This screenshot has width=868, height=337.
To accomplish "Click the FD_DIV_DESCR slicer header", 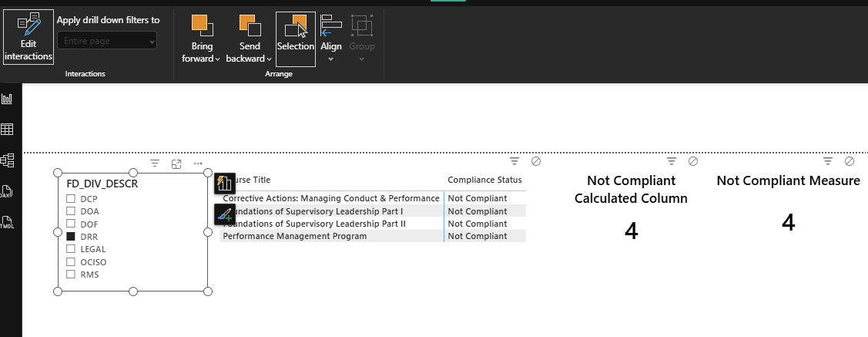I will [102, 184].
